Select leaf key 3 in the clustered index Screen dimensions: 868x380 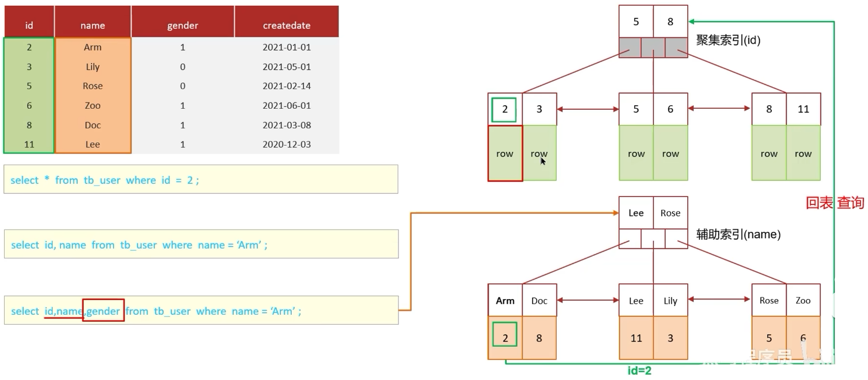539,109
